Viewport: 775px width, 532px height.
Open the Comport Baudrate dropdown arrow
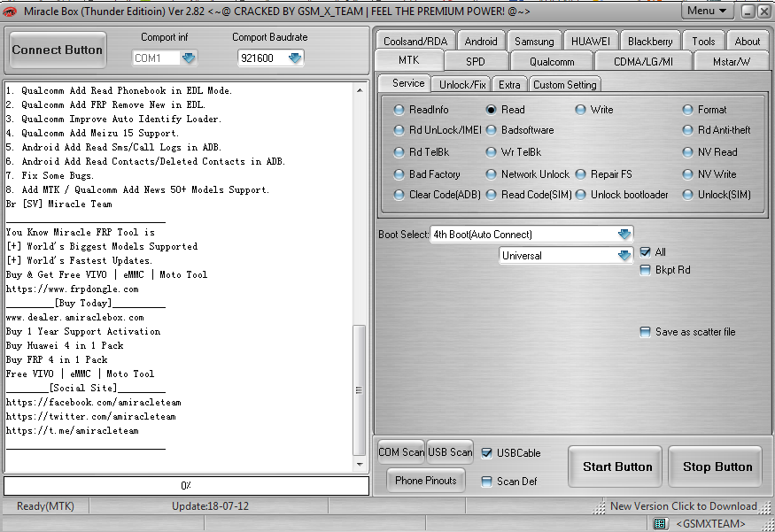pos(295,58)
